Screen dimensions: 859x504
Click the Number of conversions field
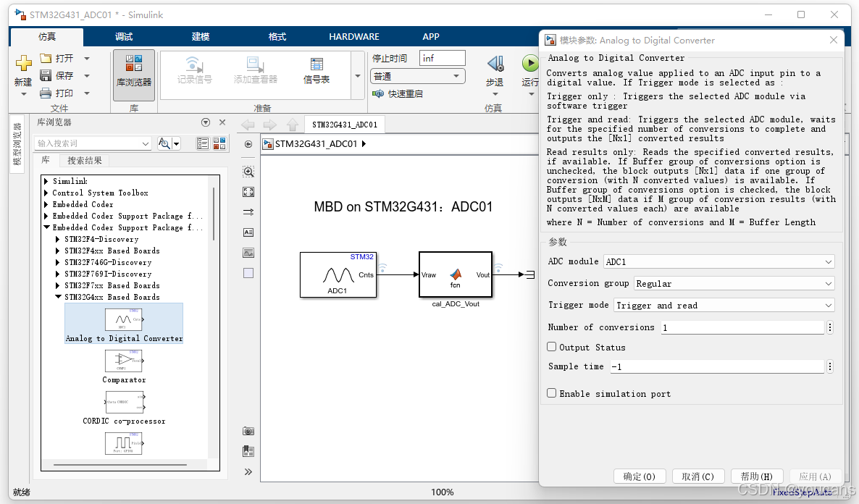[x=742, y=327]
